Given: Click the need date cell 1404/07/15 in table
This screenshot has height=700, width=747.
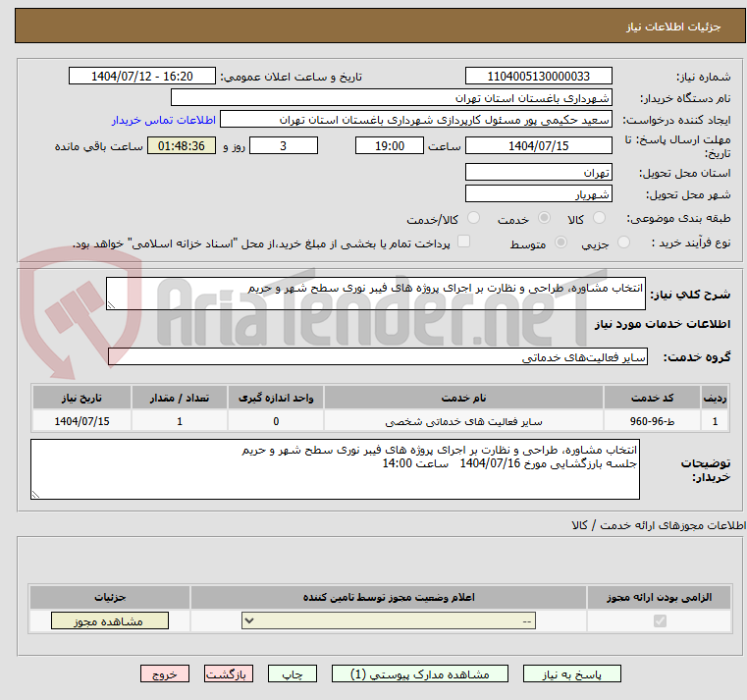Looking at the screenshot, I should tap(81, 421).
